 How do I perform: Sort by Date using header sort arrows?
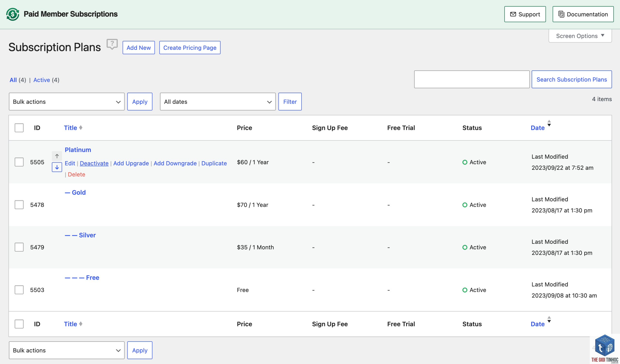(549, 123)
